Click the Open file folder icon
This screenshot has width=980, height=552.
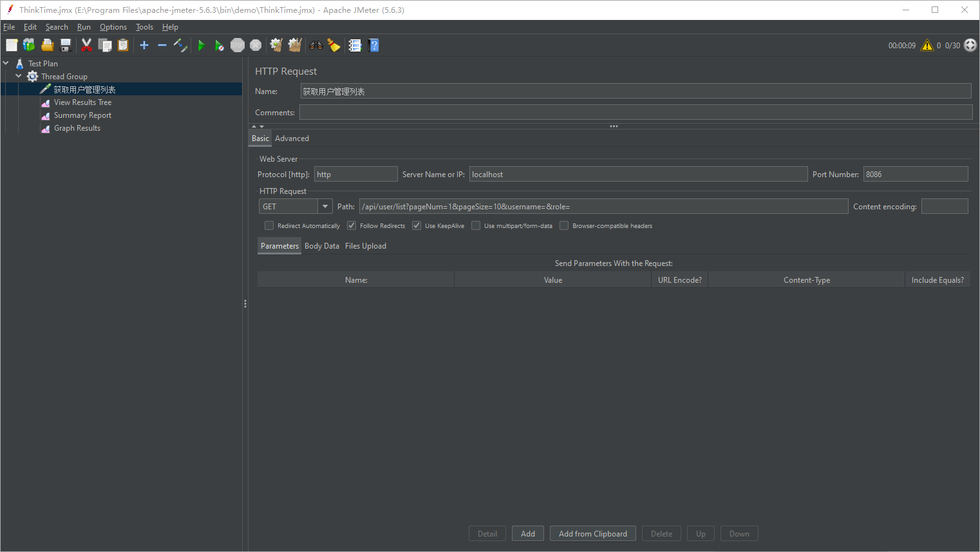(x=47, y=45)
